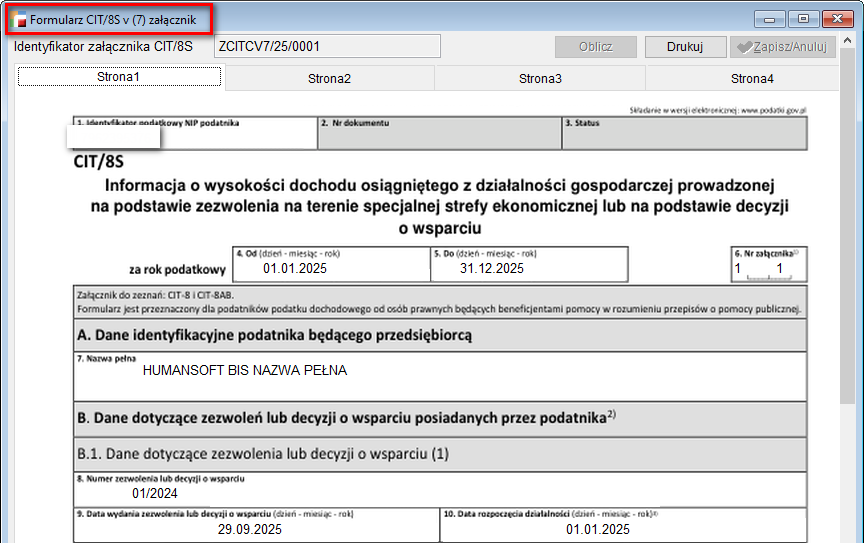The height and width of the screenshot is (543, 864).
Task: Click the Data rozpoczęcia działalności field
Action: point(622,530)
